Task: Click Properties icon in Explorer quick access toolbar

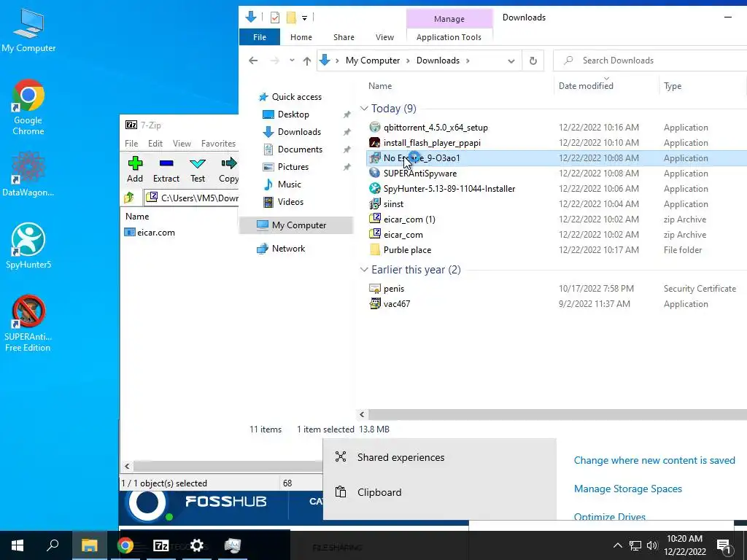Action: (275, 17)
